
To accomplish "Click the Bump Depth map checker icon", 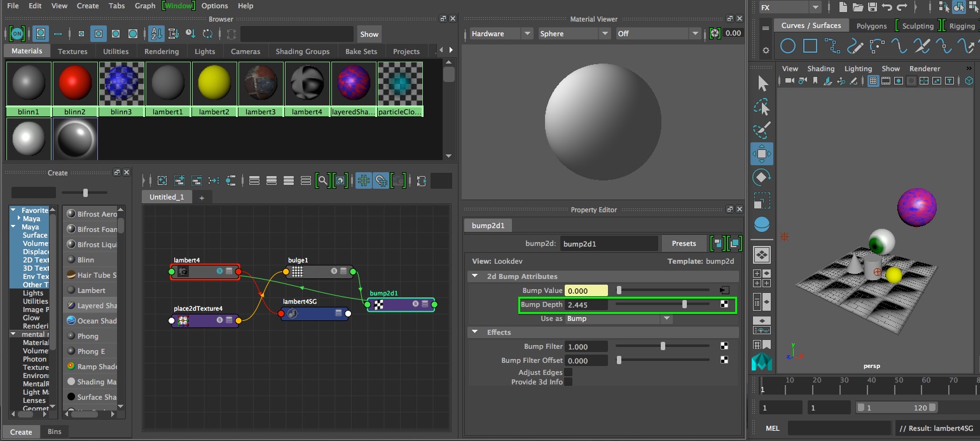I will pos(724,304).
